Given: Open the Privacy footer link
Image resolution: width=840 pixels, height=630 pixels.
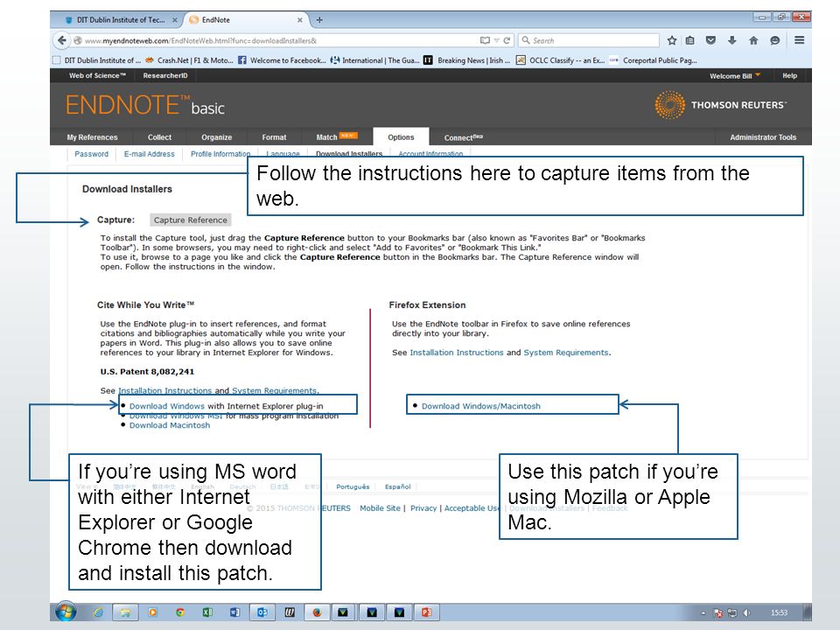Looking at the screenshot, I should [x=423, y=508].
